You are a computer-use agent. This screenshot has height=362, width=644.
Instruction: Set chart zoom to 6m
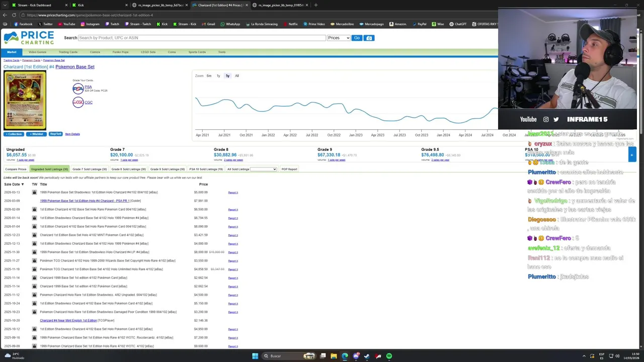point(209,76)
